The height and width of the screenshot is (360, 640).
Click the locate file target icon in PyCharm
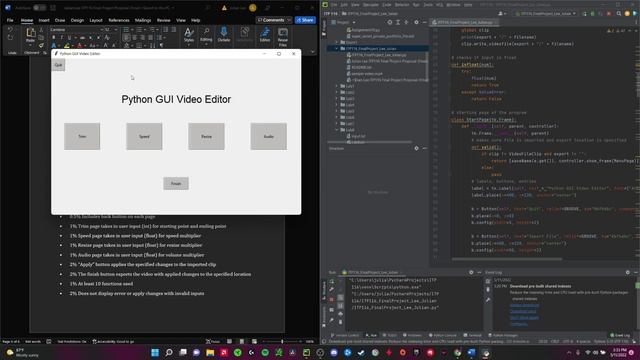tap(389, 22)
